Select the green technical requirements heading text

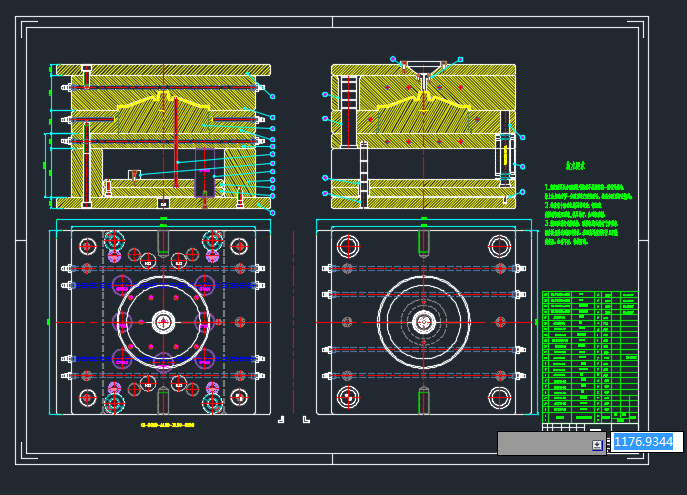[x=575, y=166]
